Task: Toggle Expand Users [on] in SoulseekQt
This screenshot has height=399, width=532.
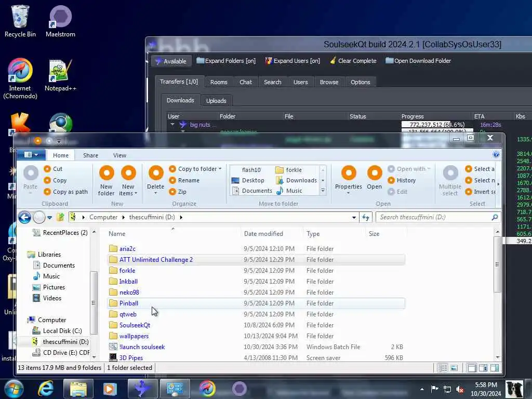Action: (292, 61)
